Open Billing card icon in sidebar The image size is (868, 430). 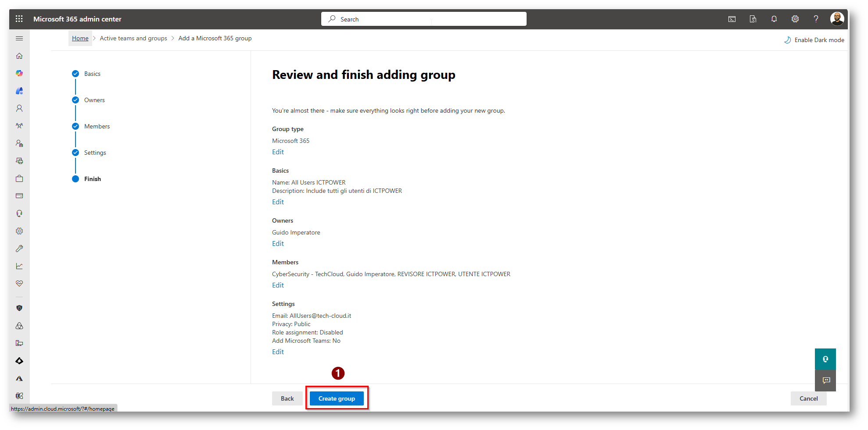pyautogui.click(x=19, y=196)
